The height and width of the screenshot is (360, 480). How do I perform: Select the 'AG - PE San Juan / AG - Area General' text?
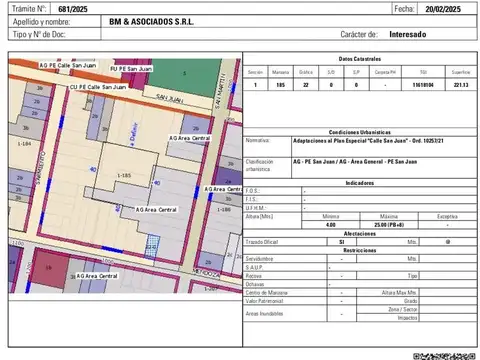point(355,162)
